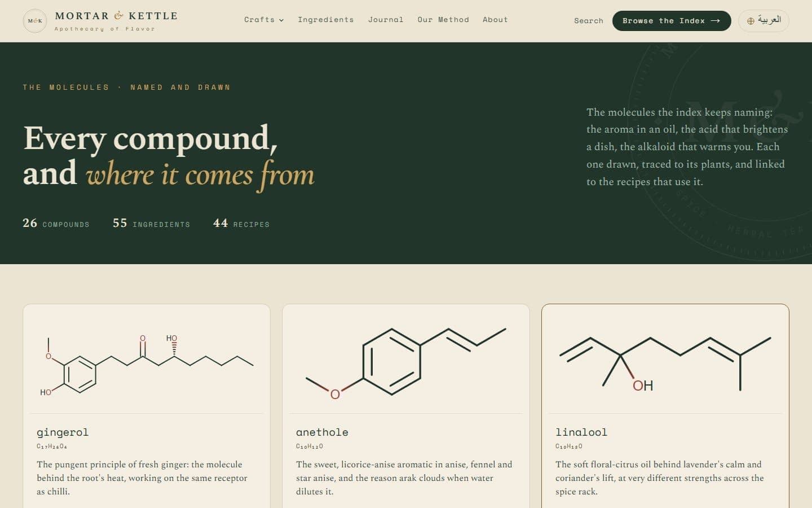Click the gingerol description about fresh ginger

(x=142, y=478)
